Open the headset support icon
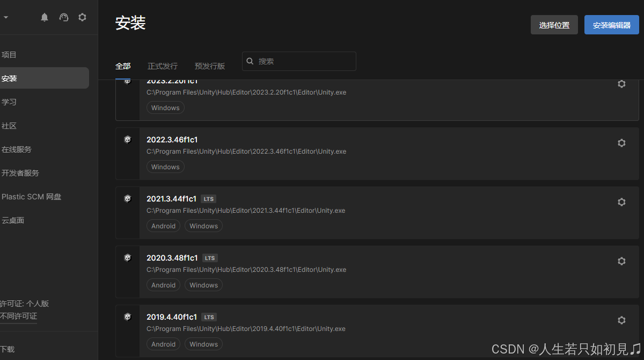The width and height of the screenshot is (644, 360). [64, 17]
